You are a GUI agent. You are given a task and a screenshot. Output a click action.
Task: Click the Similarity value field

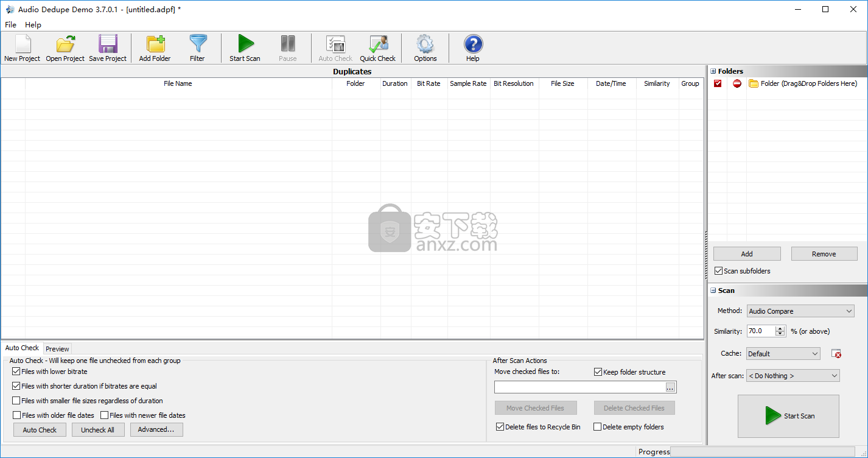[761, 331]
